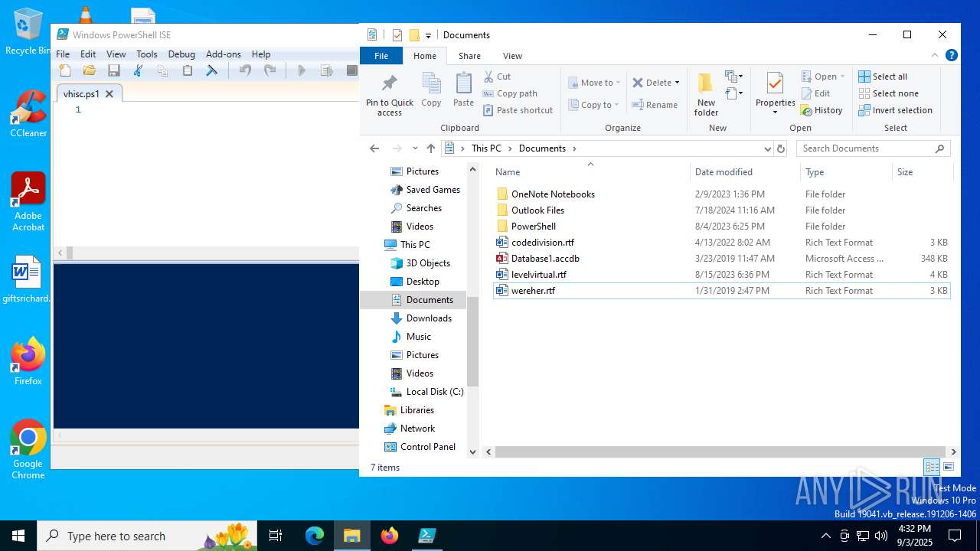The height and width of the screenshot is (551, 980).
Task: Click New folder in Explorer ribbon
Action: 706,95
